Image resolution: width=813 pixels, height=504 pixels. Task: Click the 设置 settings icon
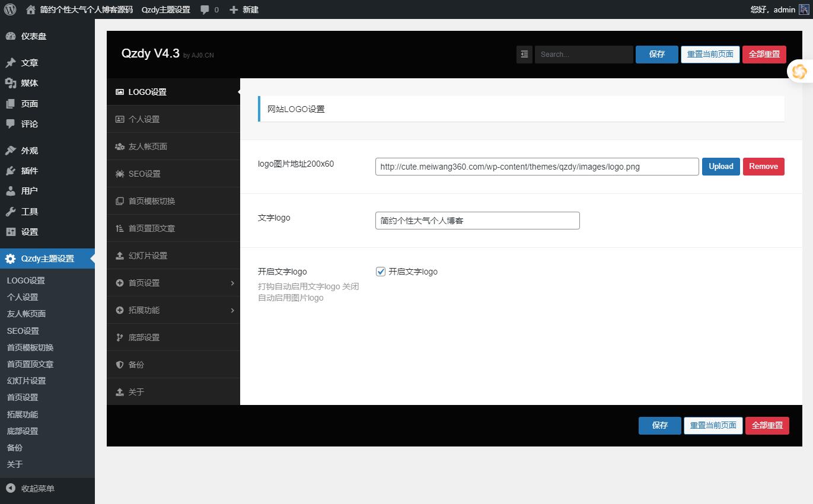(11, 232)
